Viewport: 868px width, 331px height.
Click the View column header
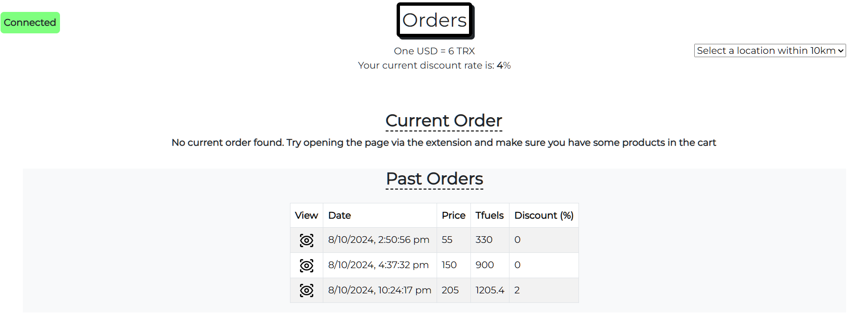[x=306, y=215]
